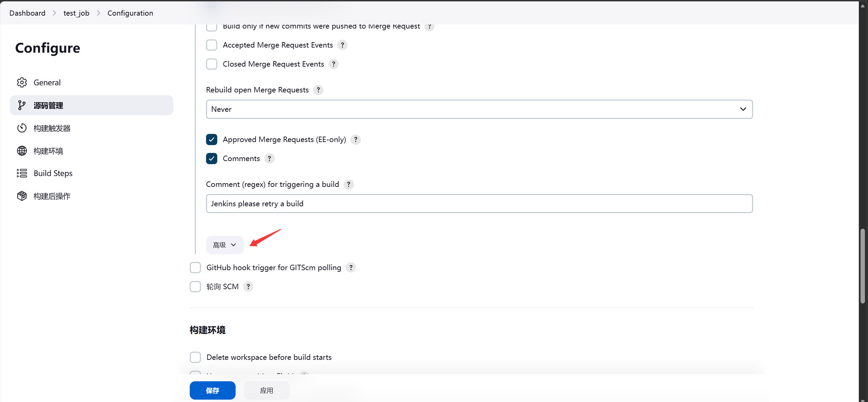This screenshot has height=402, width=868.
Task: Open help for Rebuild open Merge Requests
Action: tap(318, 90)
